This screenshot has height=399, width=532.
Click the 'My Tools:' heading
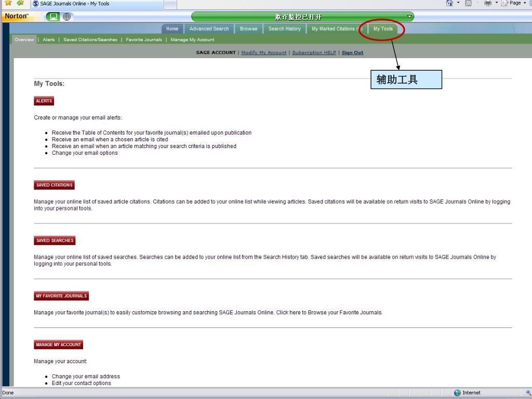(49, 84)
